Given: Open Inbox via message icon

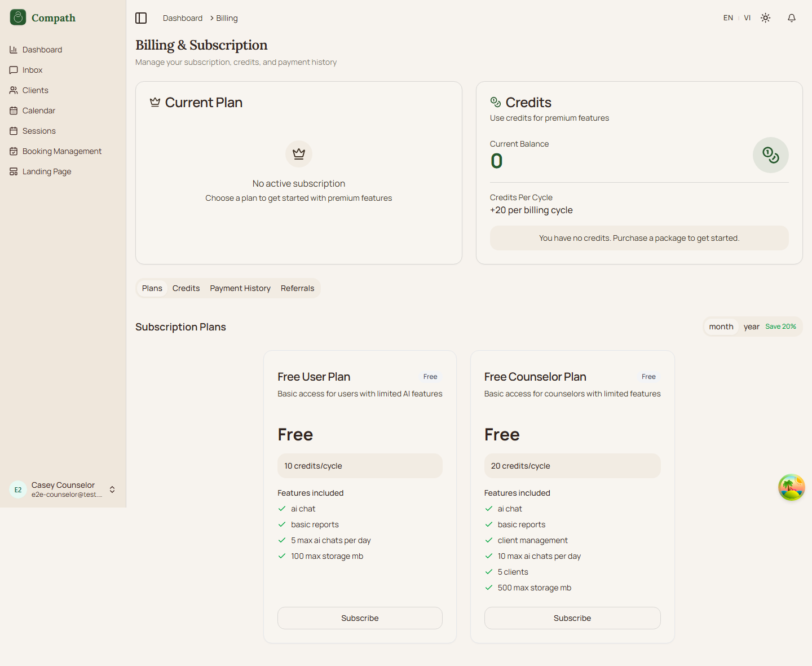Looking at the screenshot, I should click(x=14, y=70).
